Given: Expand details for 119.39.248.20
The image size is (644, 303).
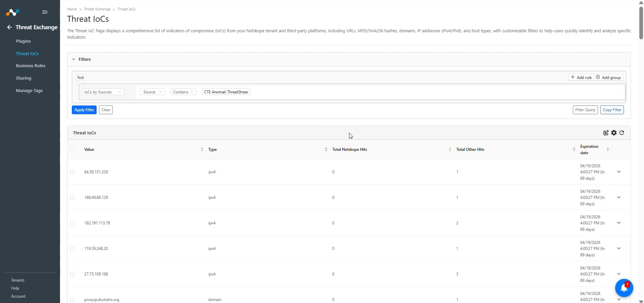Looking at the screenshot, I should [x=619, y=249].
